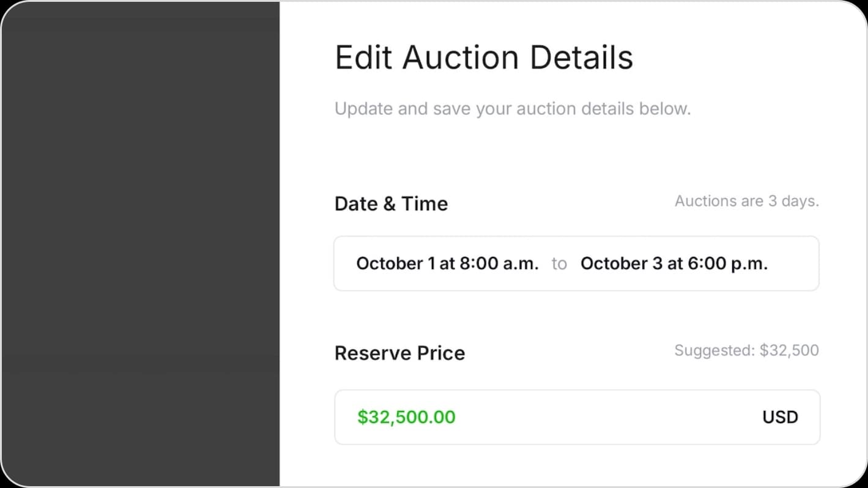Image resolution: width=868 pixels, height=488 pixels.
Task: Click the 'to' separator between dates
Action: tap(559, 264)
